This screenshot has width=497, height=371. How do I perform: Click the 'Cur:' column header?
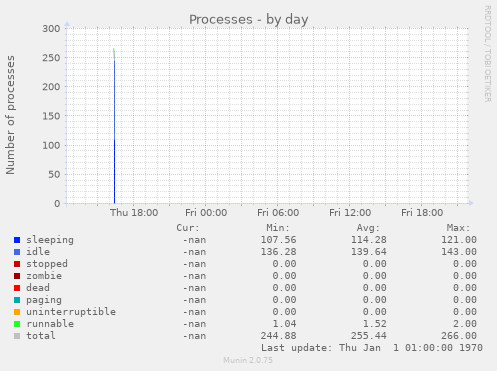click(x=188, y=228)
